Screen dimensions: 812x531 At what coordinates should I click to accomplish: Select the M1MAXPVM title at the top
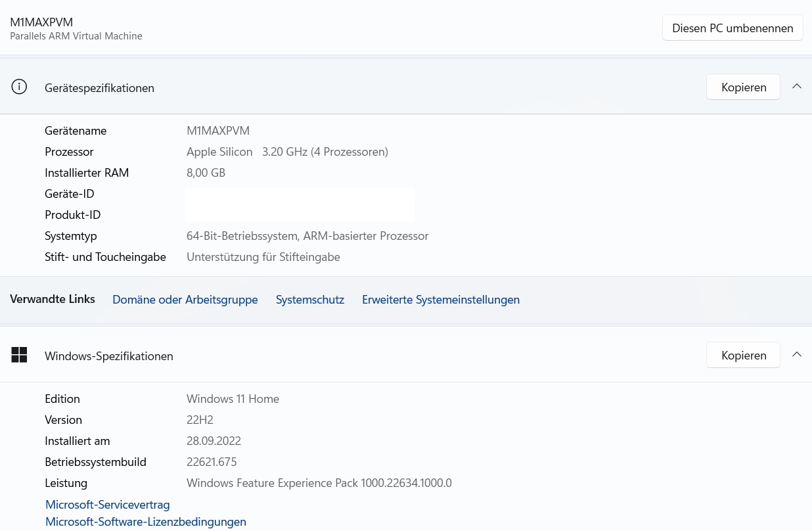[41, 22]
